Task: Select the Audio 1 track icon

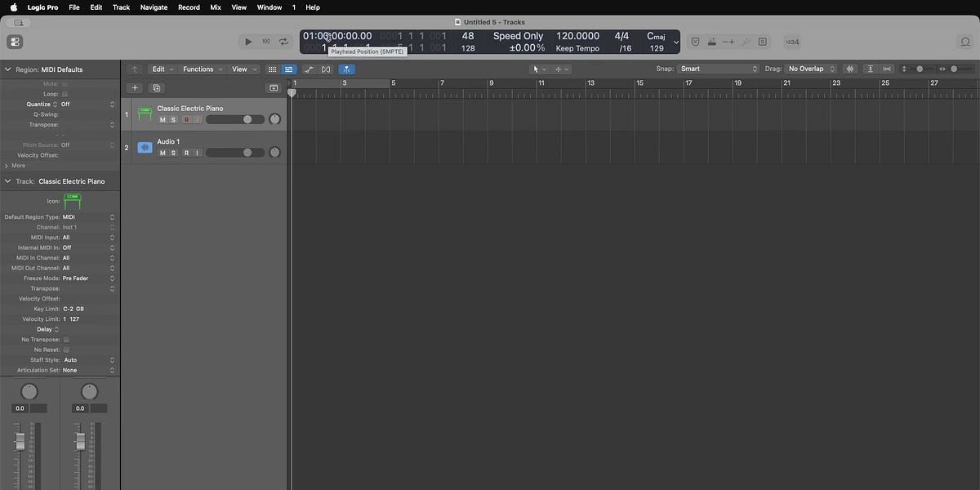Action: point(145,148)
